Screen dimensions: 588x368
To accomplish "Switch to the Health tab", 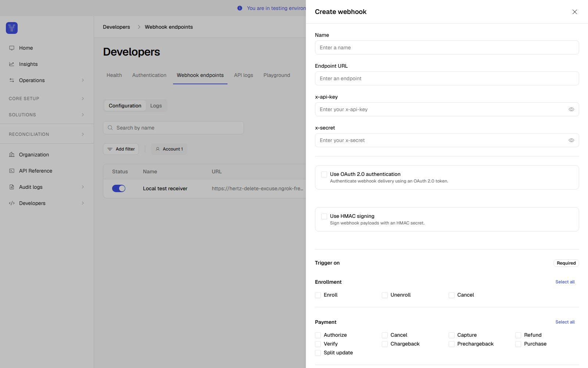I will tap(114, 75).
